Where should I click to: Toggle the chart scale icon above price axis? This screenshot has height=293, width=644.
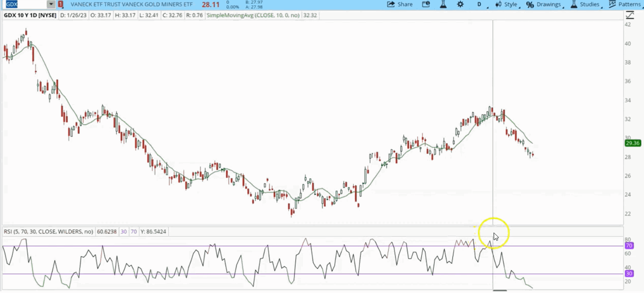coord(630,15)
